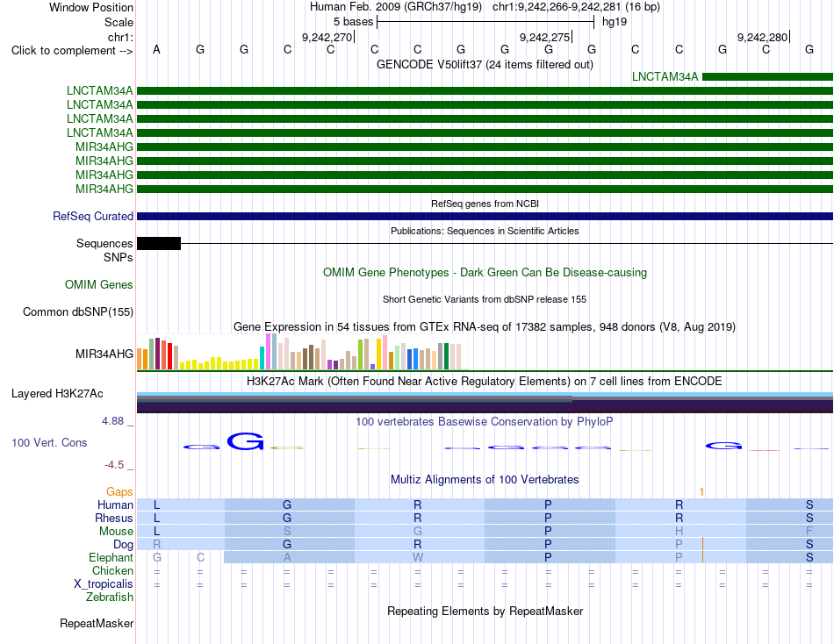Image resolution: width=834 pixels, height=644 pixels.
Task: Open the Layered H3K27Ac track label
Action: (x=57, y=394)
